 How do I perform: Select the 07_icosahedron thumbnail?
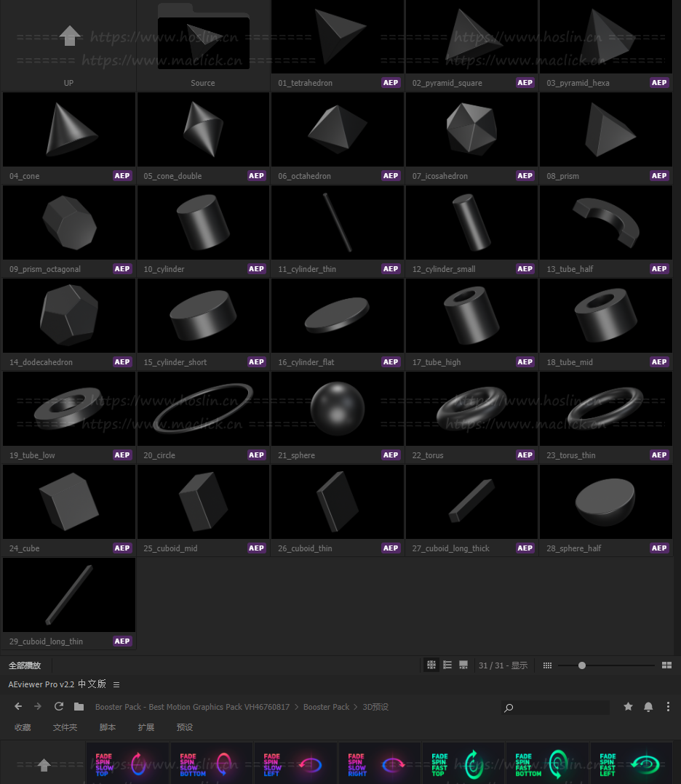tap(471, 129)
